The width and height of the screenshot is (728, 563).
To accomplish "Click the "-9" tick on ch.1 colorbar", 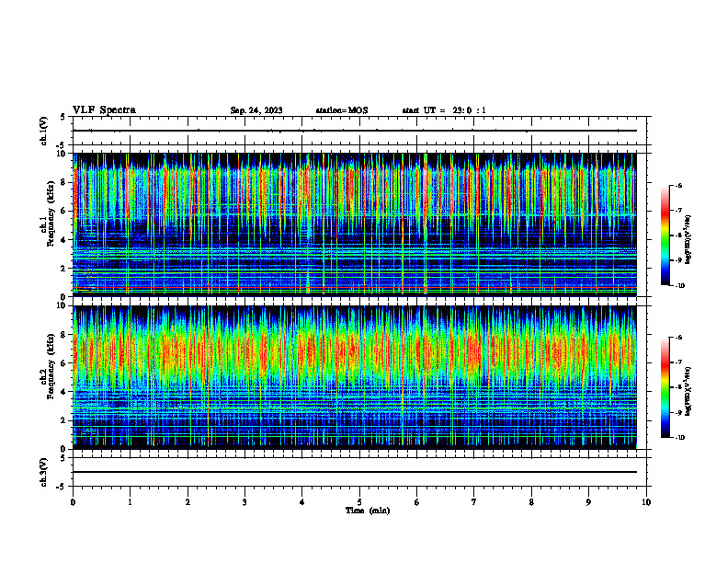I will [x=678, y=260].
